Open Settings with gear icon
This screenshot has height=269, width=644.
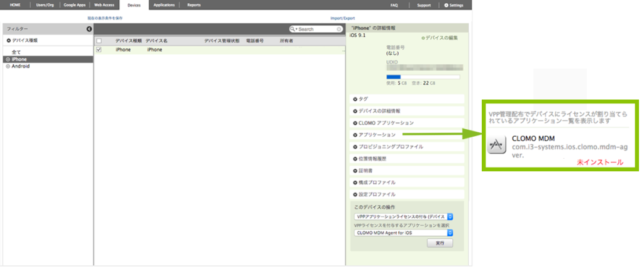[x=454, y=5]
